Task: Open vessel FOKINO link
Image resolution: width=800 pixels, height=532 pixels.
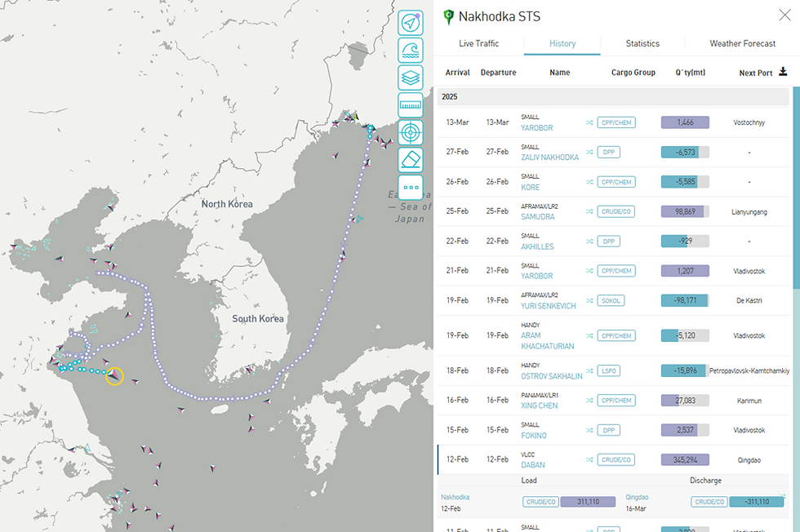Action: pyautogui.click(x=533, y=436)
